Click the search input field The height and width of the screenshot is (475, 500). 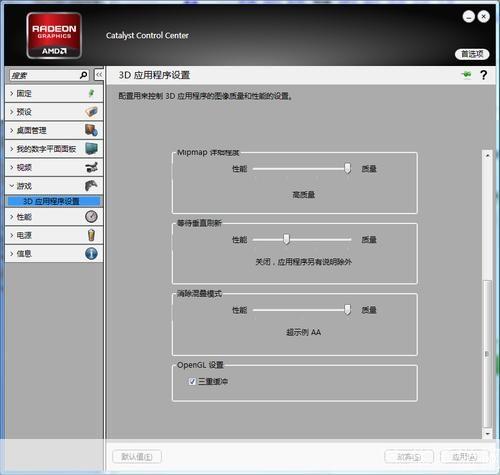[45, 75]
